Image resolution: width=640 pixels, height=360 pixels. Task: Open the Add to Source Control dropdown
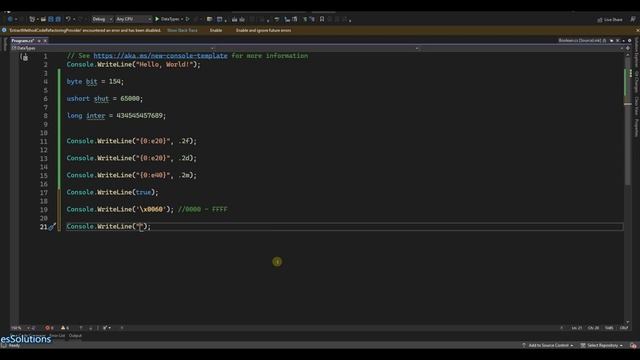[x=547, y=345]
